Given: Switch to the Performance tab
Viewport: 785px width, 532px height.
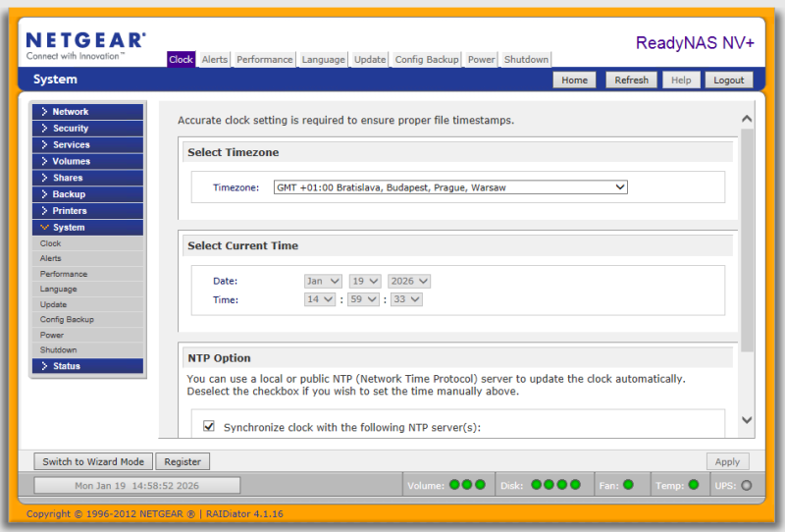Looking at the screenshot, I should click(264, 59).
